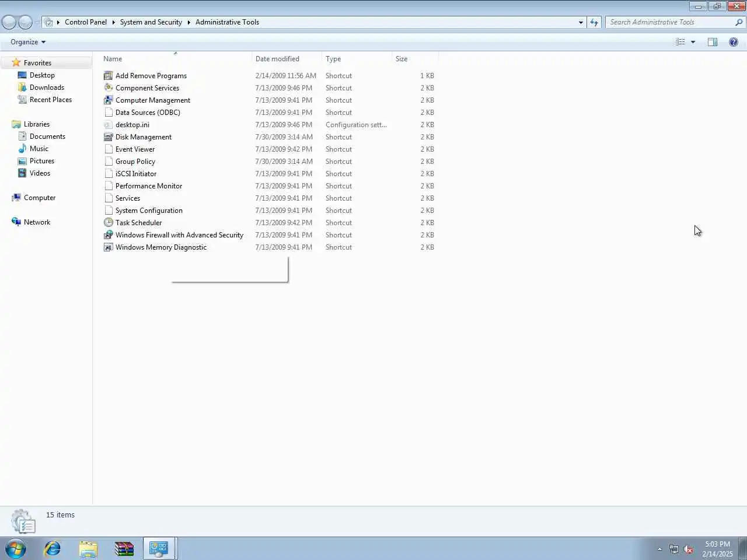Open the Windows Start menu
747x560 pixels.
coord(16,549)
